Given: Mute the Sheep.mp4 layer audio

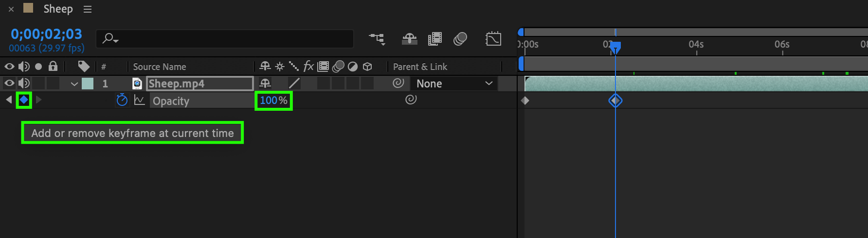Looking at the screenshot, I should [x=23, y=83].
